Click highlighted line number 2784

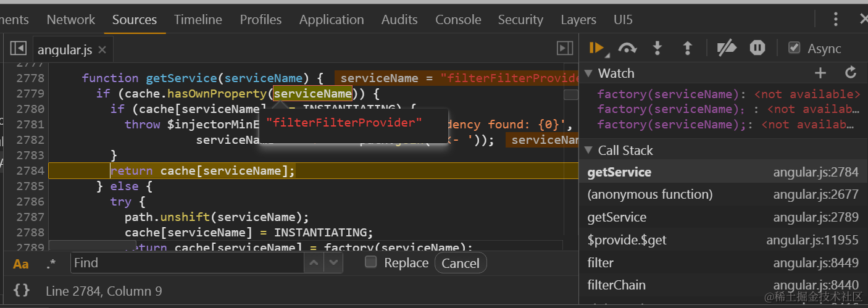point(30,171)
